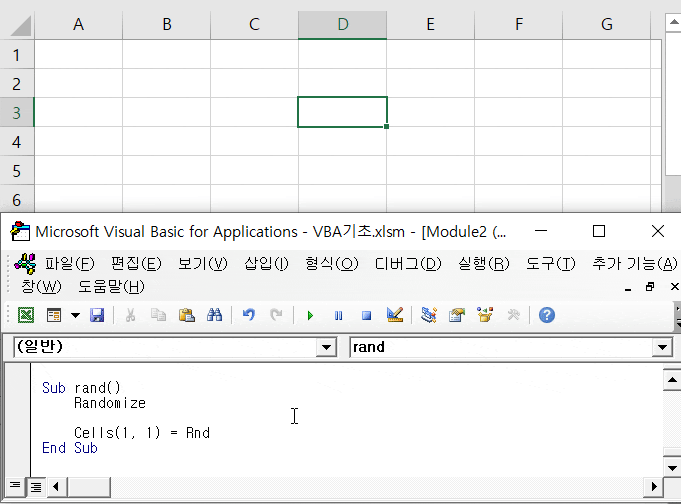
Task: Pause execution with the Break icon
Action: tap(338, 315)
